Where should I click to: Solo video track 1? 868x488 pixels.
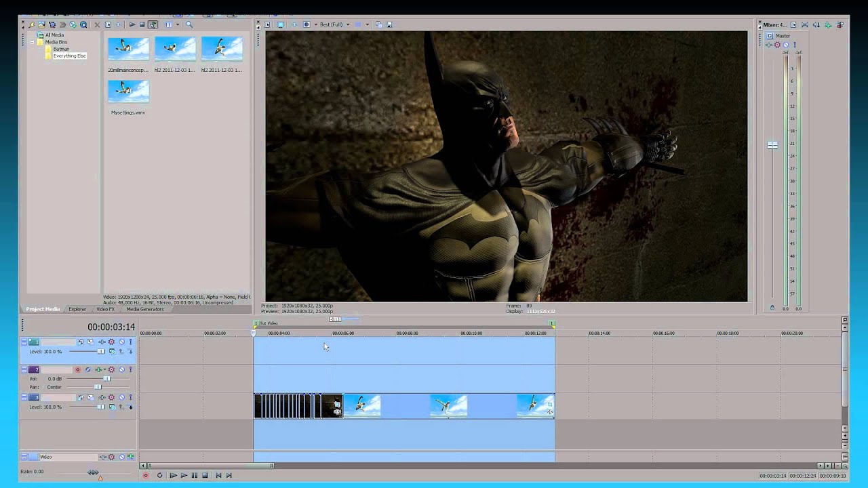pos(130,342)
